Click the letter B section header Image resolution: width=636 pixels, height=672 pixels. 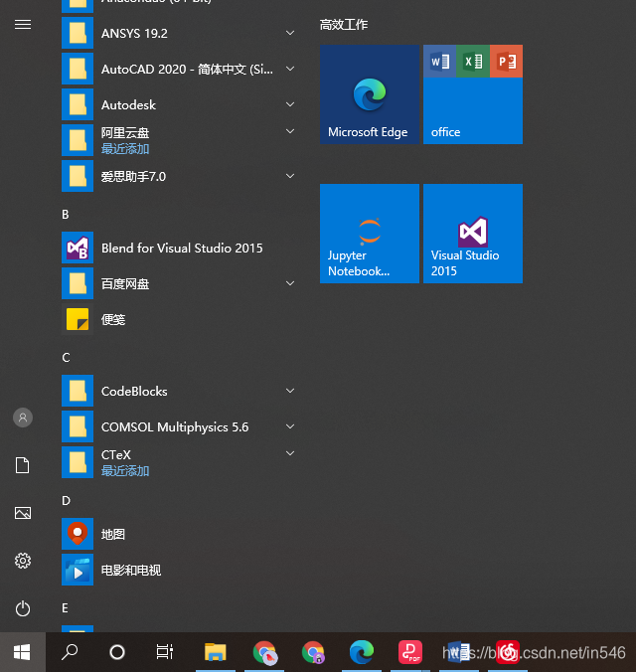[x=66, y=215]
